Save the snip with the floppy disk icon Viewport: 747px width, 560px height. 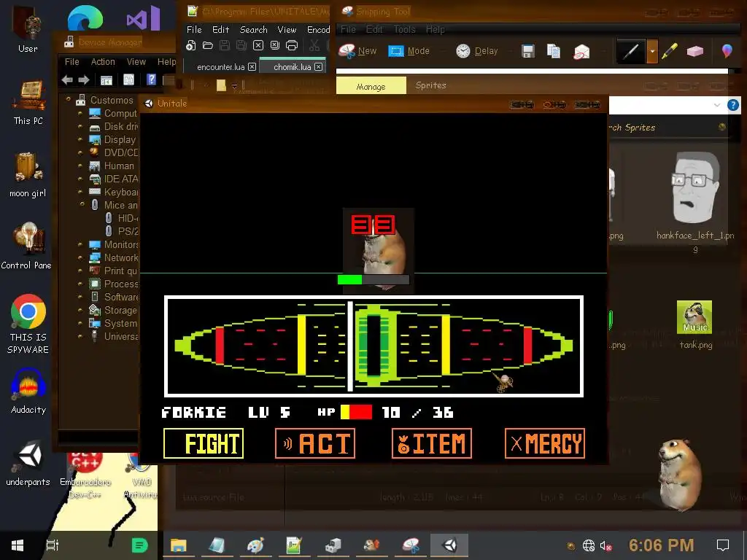(x=528, y=51)
